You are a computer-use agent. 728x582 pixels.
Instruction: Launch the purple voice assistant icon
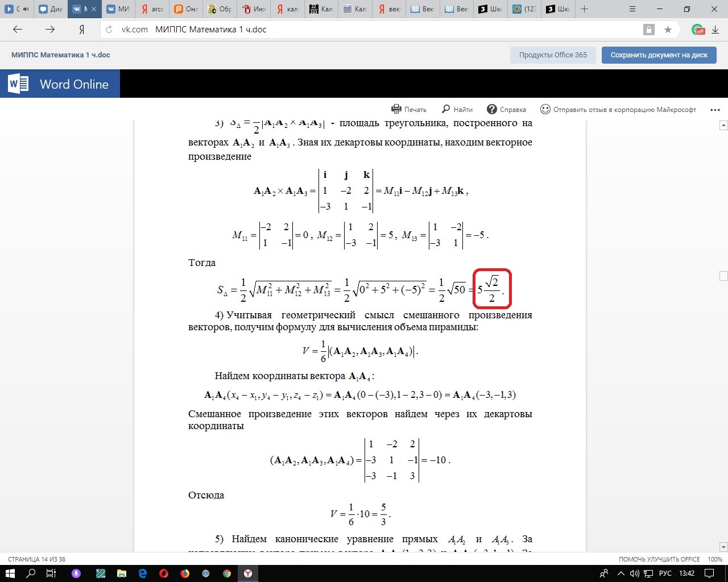pos(76,573)
